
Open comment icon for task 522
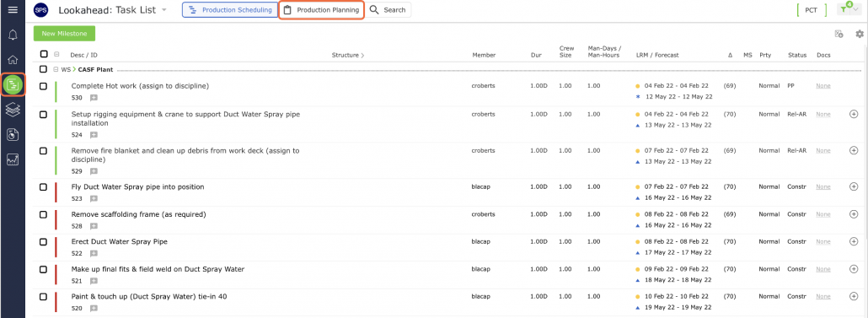(x=94, y=254)
